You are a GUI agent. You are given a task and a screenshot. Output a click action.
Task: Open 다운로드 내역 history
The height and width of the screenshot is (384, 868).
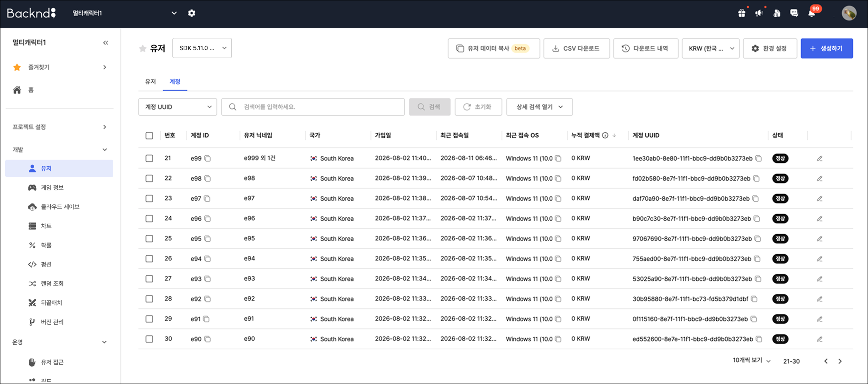(x=646, y=48)
